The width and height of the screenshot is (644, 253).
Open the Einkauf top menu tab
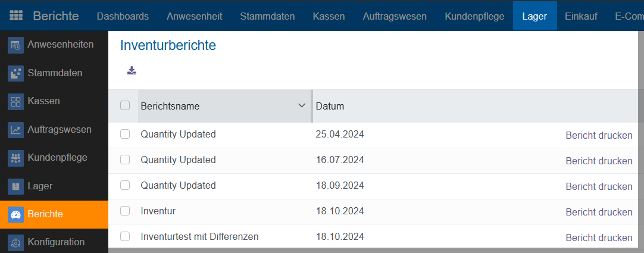coord(582,16)
